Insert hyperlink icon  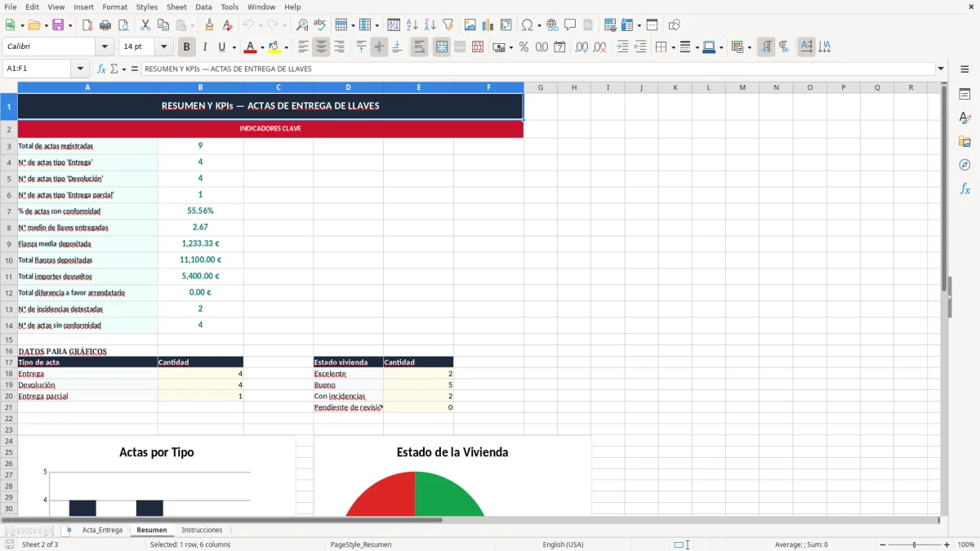(x=552, y=25)
